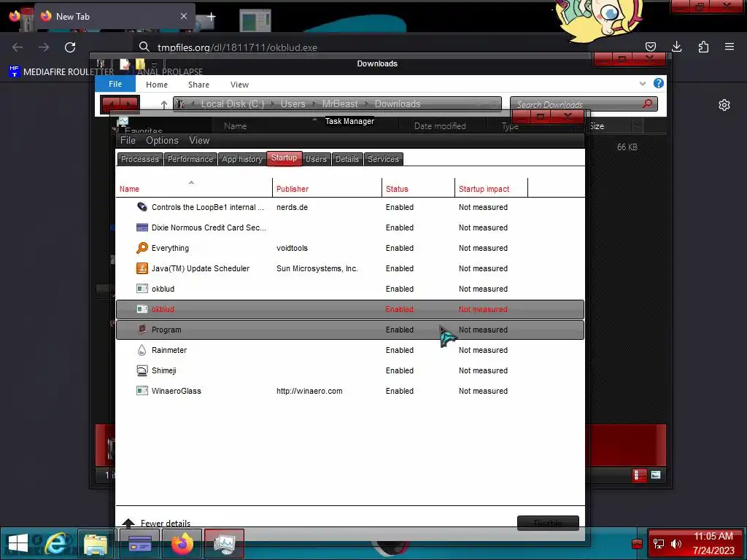Open the View ribbon tab in Explorer
747x560 pixels.
tap(239, 85)
